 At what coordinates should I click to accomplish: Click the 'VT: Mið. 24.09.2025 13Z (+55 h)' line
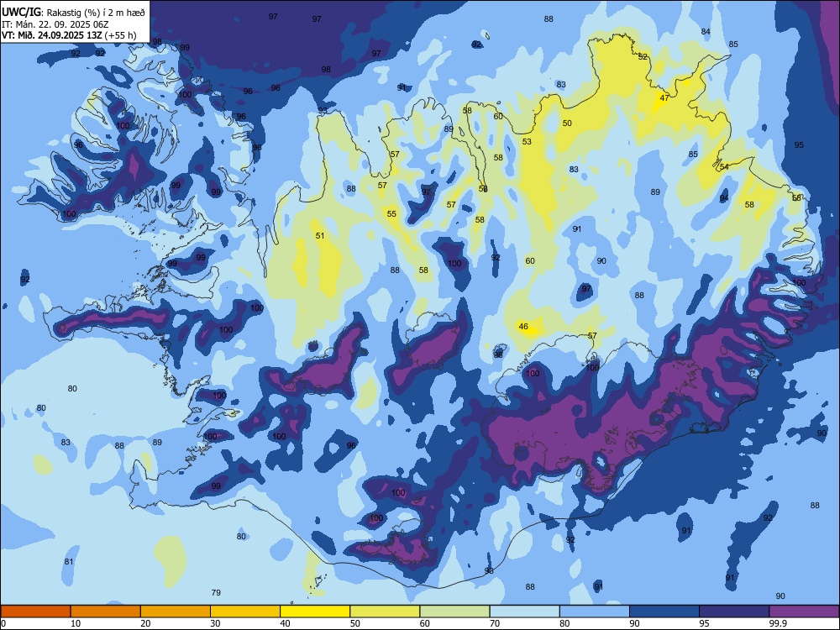click(x=69, y=35)
